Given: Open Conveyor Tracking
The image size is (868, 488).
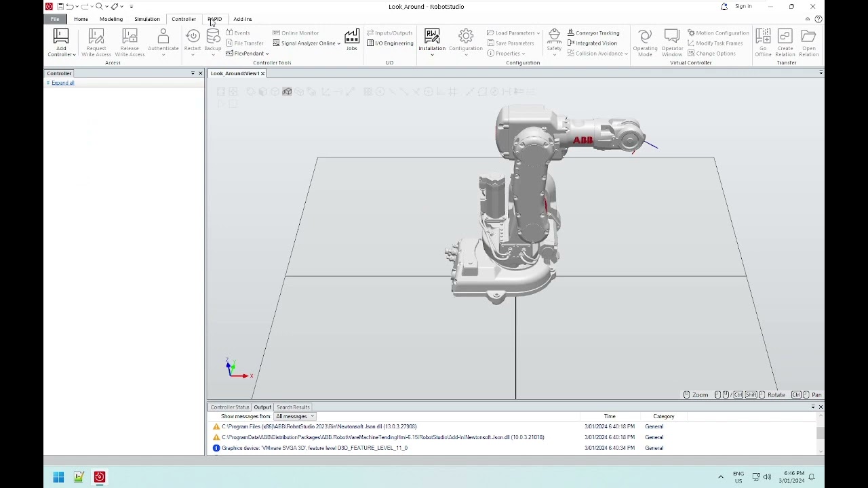Looking at the screenshot, I should pyautogui.click(x=593, y=33).
